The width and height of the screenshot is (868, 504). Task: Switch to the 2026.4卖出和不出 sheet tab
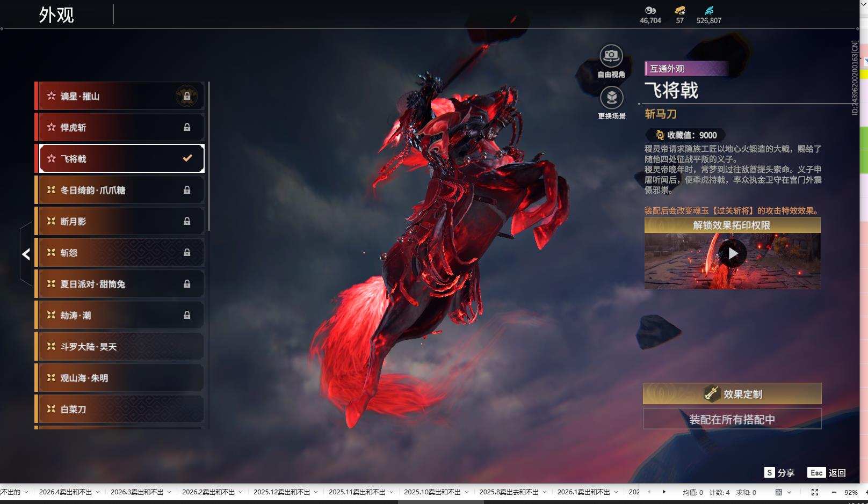pos(66,492)
